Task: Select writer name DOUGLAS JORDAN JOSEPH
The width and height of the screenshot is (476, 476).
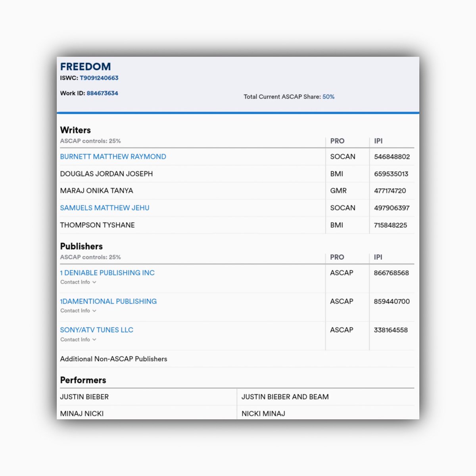Action: 106,174
